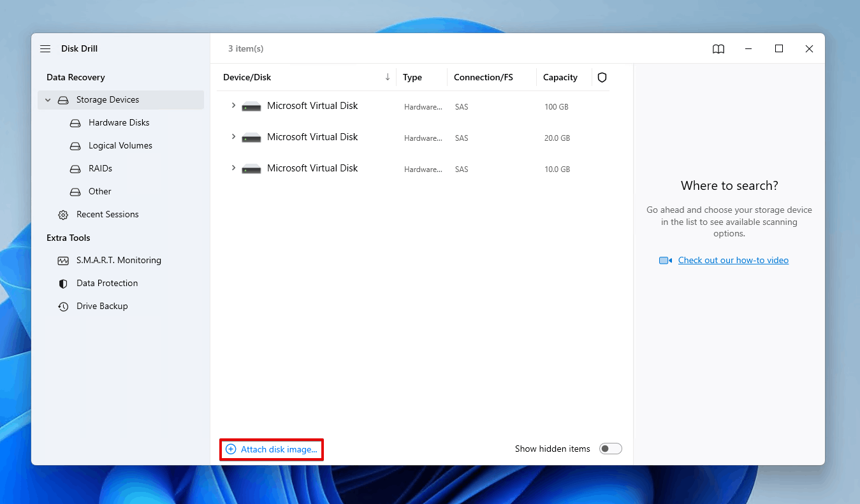Select the 10.0 GB capacity value
The height and width of the screenshot is (504, 860).
[x=557, y=169]
